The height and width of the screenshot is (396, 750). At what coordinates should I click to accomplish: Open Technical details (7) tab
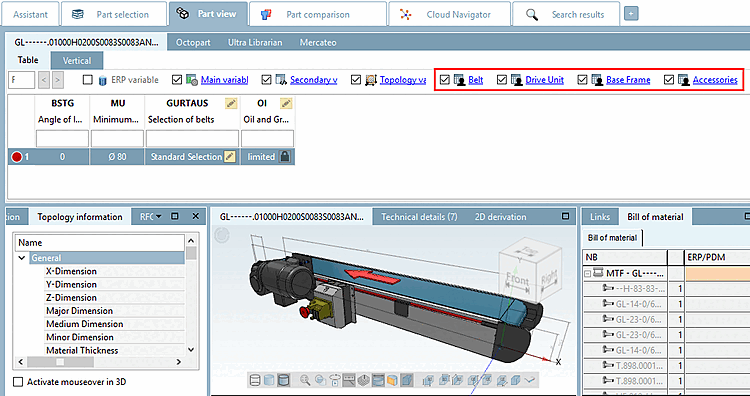pyautogui.click(x=419, y=217)
